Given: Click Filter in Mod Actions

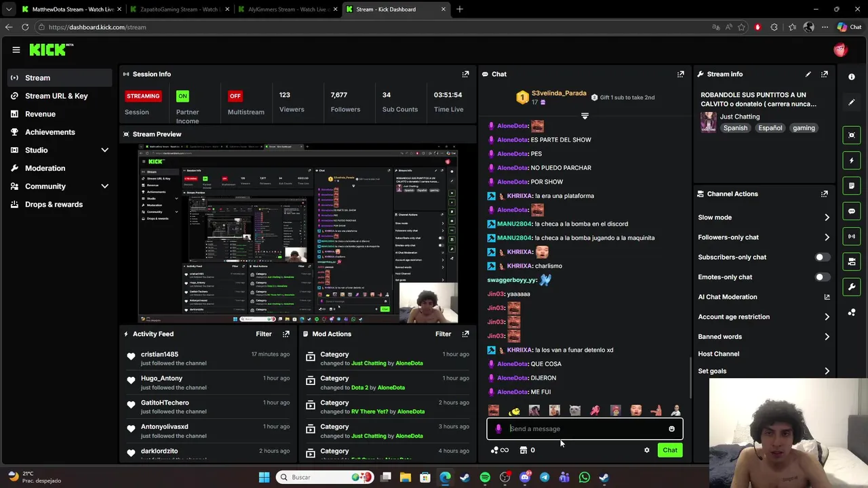Looking at the screenshot, I should [x=443, y=333].
